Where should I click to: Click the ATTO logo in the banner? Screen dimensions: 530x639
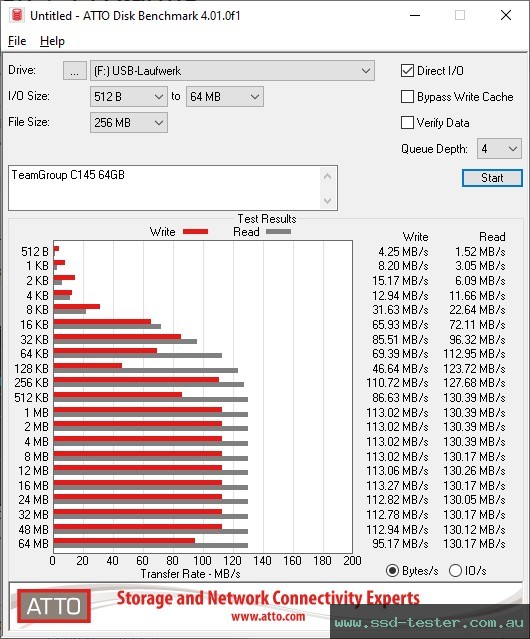[54, 606]
